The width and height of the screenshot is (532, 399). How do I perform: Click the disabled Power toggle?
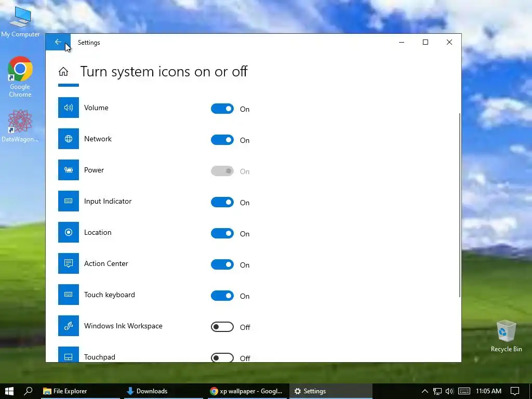222,171
